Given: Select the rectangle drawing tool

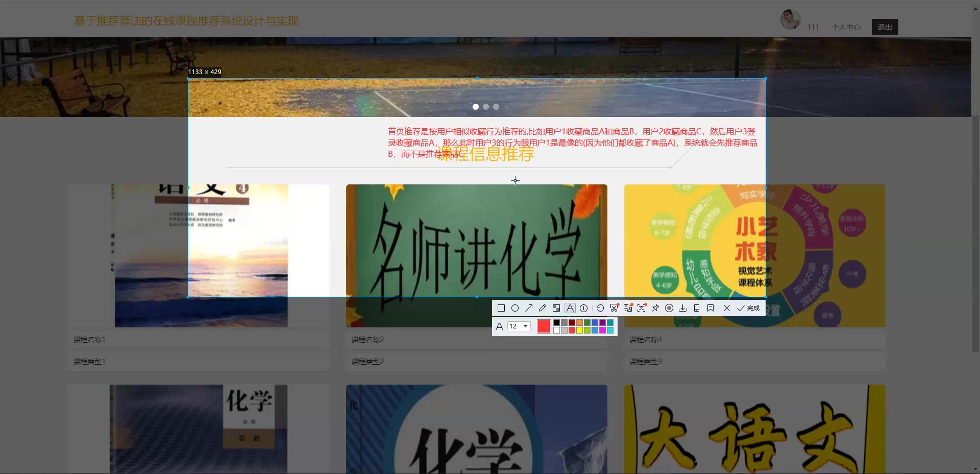Looking at the screenshot, I should tap(501, 308).
